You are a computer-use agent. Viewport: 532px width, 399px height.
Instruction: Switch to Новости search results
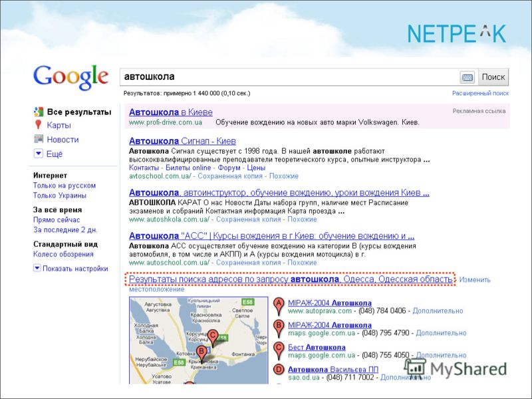63,140
